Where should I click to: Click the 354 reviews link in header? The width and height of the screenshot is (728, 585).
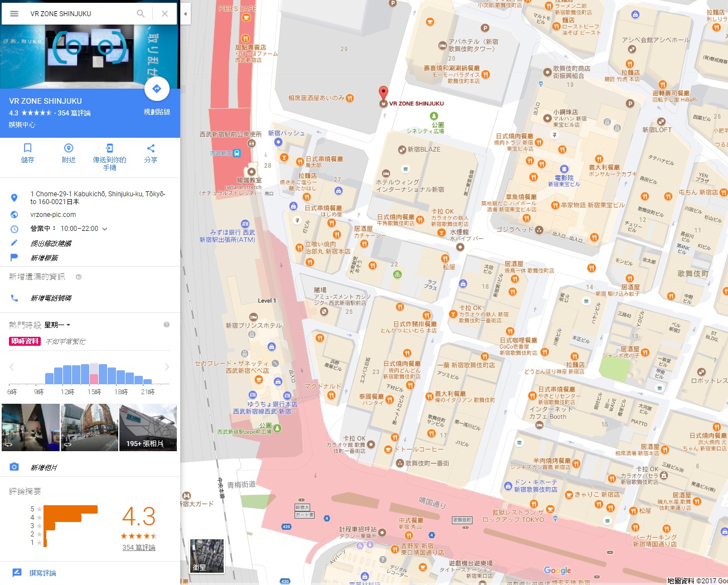(x=74, y=113)
